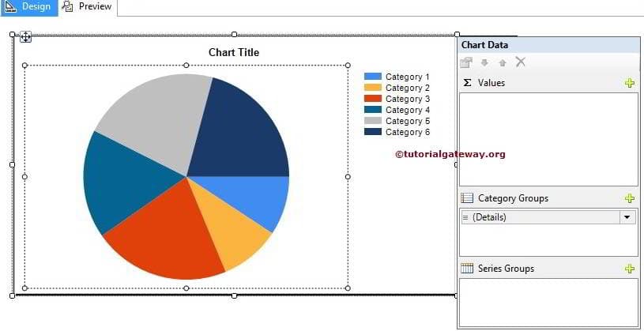
Task: Add a Series Groups field via plus icon
Action: tap(629, 269)
